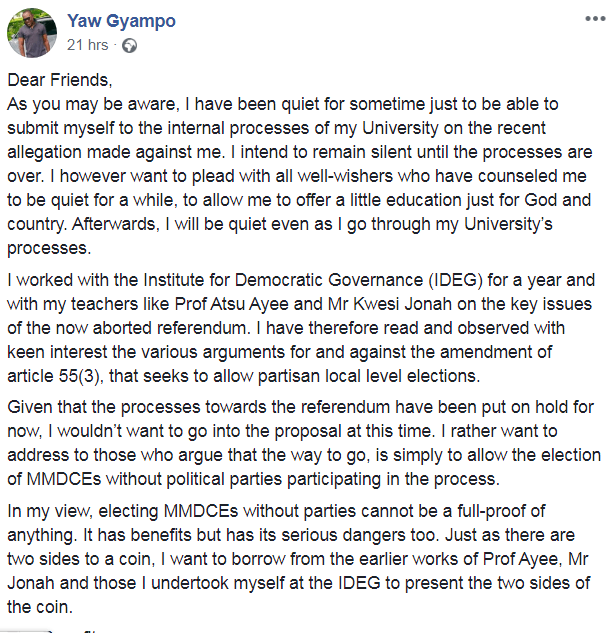Click the final words 'the coin.'
Screen dimensions: 610x633
(x=40, y=607)
